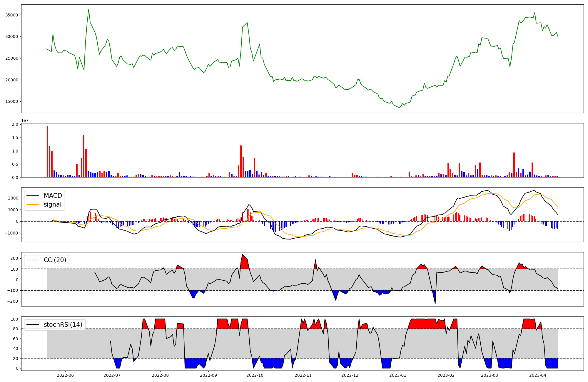Screen dimensions: 588x382
Task: Click the tallest red volume bar
Action: coord(47,151)
